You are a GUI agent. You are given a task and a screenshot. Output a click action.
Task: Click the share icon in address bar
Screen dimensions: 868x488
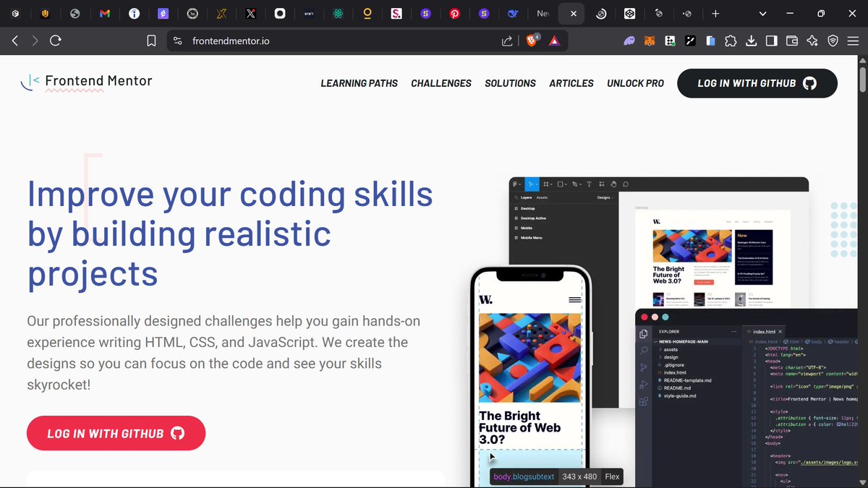coord(507,41)
